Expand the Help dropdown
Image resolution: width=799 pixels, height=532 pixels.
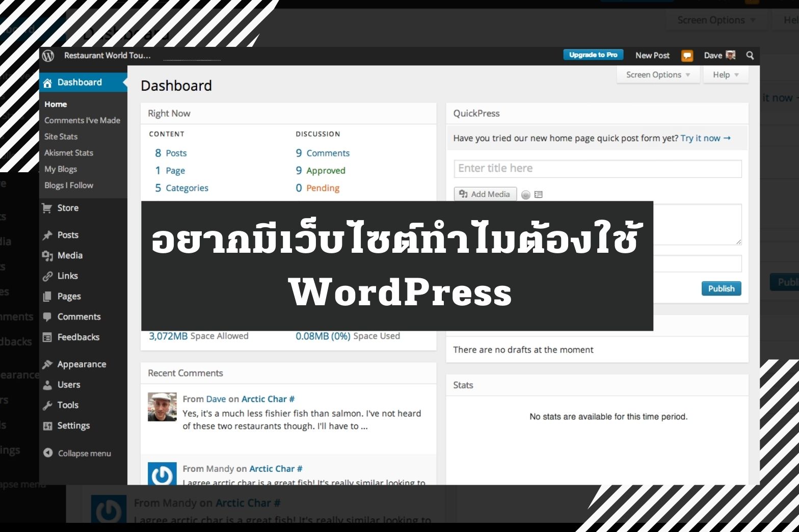[726, 75]
